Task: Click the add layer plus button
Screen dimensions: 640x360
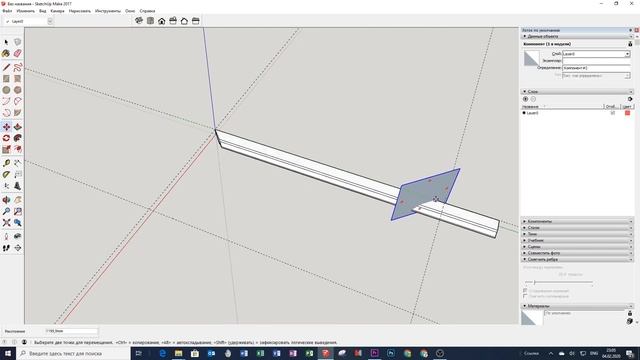Action: tap(525, 99)
